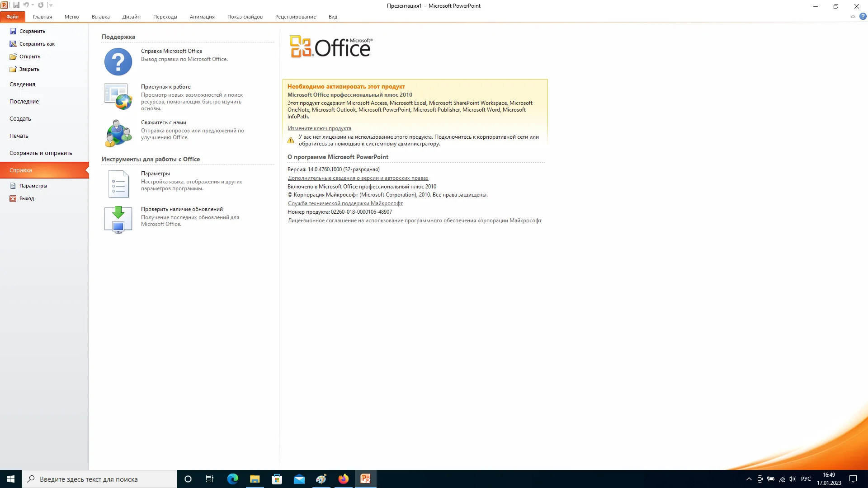Click the blue Help icon at top right

(863, 17)
